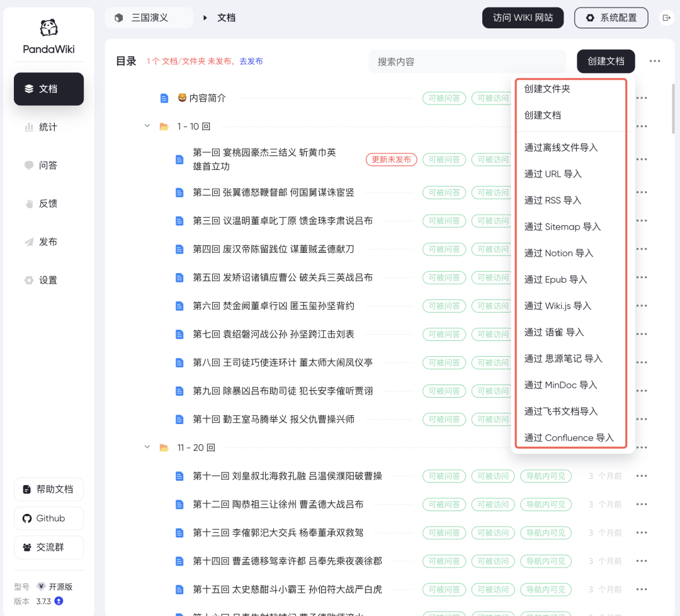Click the logout icon at top right

[x=666, y=18]
